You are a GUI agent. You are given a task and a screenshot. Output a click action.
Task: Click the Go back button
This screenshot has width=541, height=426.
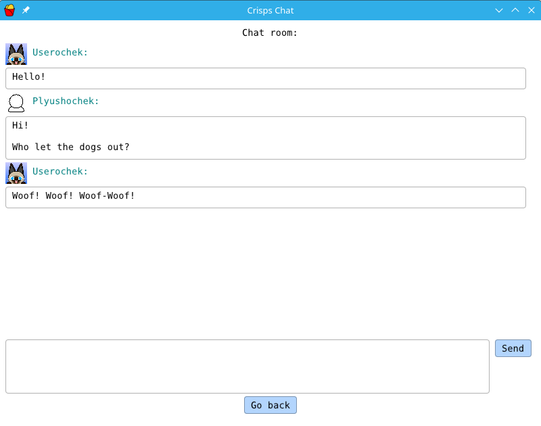coord(270,405)
